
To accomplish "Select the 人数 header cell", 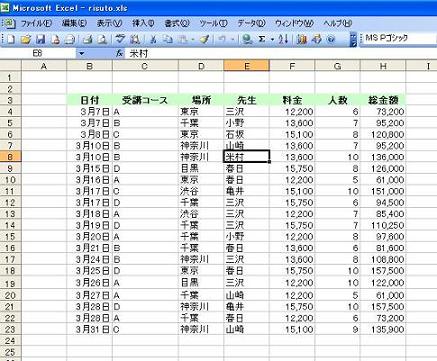I will 338,100.
